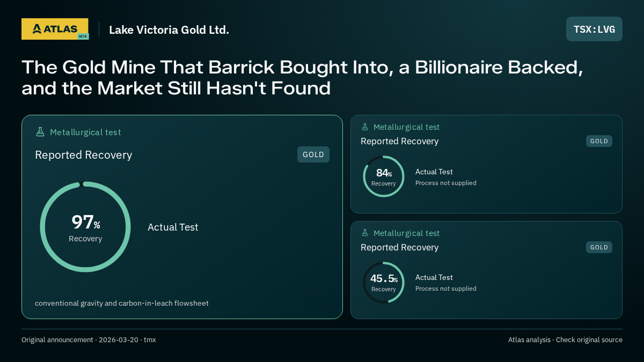This screenshot has height=362, width=644.
Task: Click the GOLD tag in the 97% card
Action: click(x=313, y=154)
